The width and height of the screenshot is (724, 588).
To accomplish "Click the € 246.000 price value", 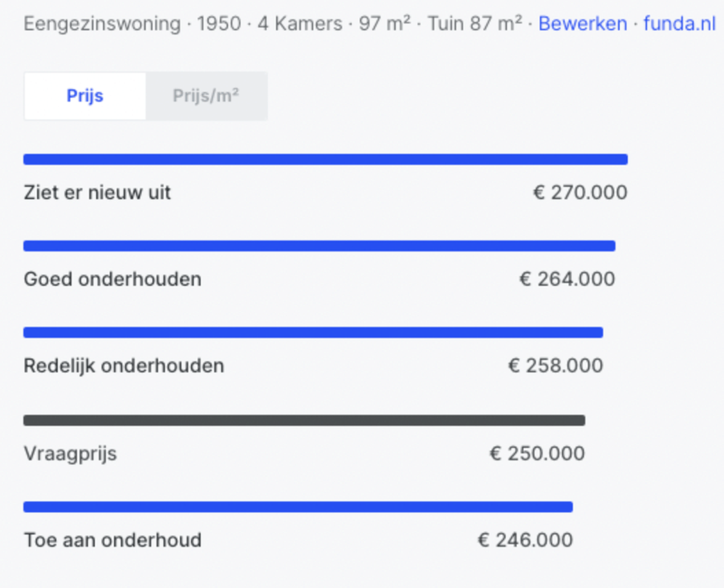I will click(525, 541).
